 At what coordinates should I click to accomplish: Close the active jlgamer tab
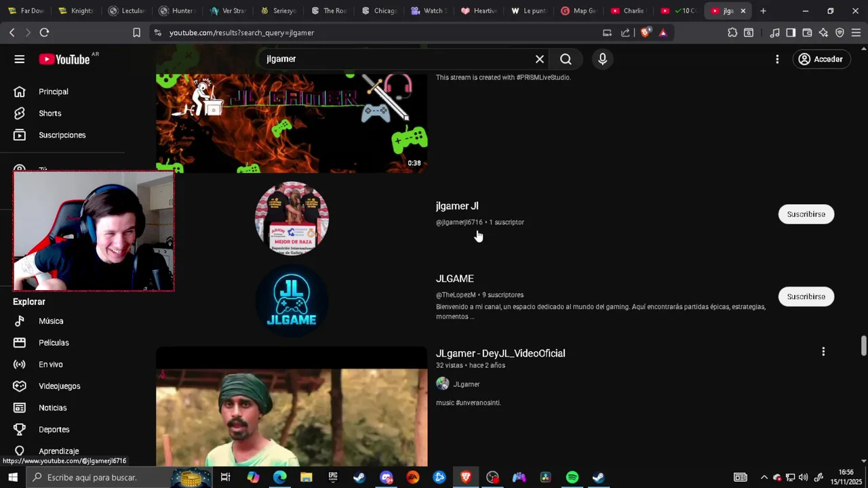[x=743, y=11]
